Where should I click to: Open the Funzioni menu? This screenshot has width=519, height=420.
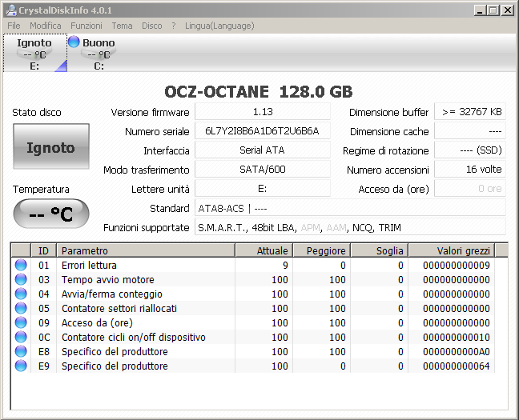tap(86, 26)
